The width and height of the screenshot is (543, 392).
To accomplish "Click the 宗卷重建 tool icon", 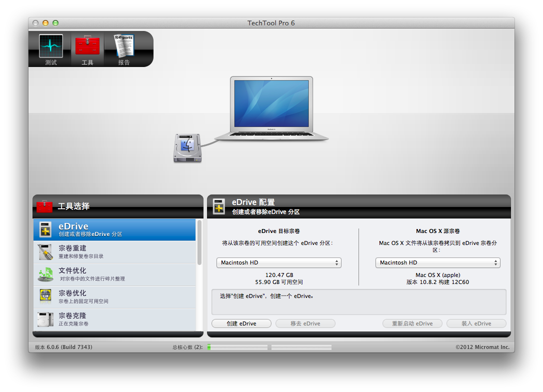I will point(45,252).
